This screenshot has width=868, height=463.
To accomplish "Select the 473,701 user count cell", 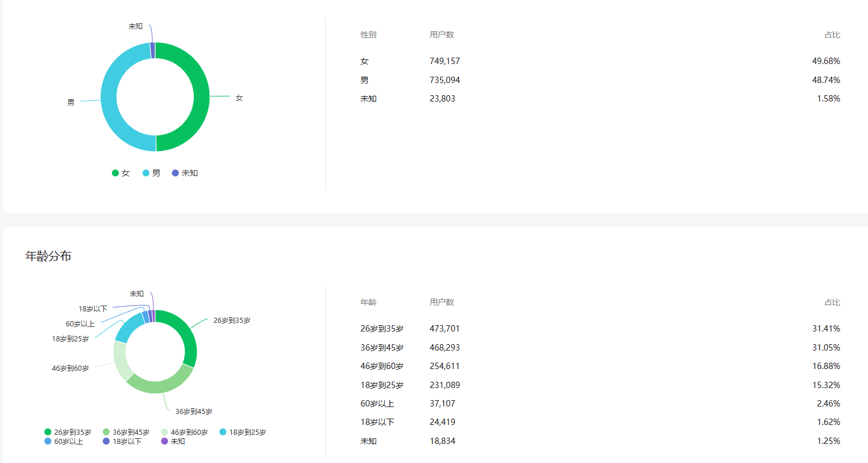I will point(445,329).
